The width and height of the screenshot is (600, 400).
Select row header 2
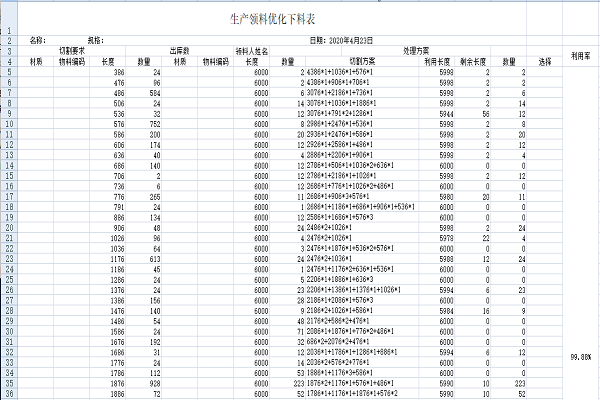(x=9, y=41)
